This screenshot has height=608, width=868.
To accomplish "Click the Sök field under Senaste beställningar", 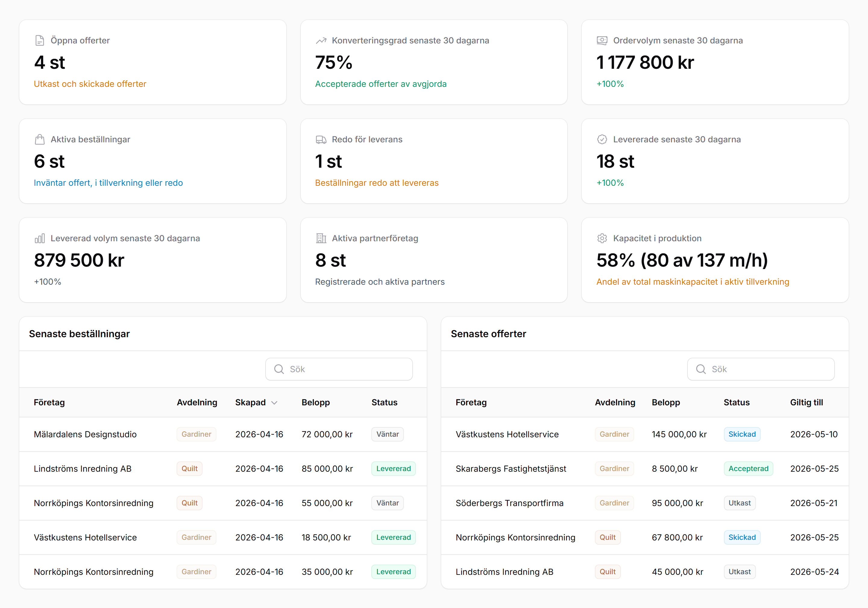I will pos(339,369).
